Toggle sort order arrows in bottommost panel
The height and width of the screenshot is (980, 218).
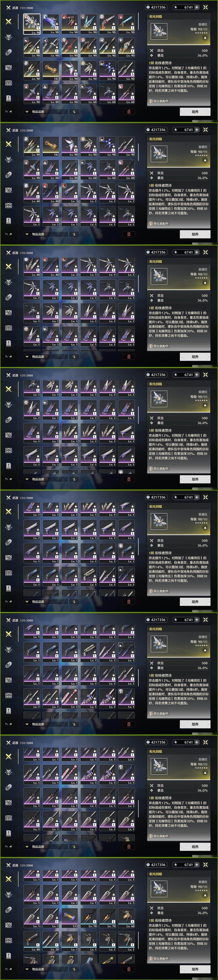click(x=74, y=969)
